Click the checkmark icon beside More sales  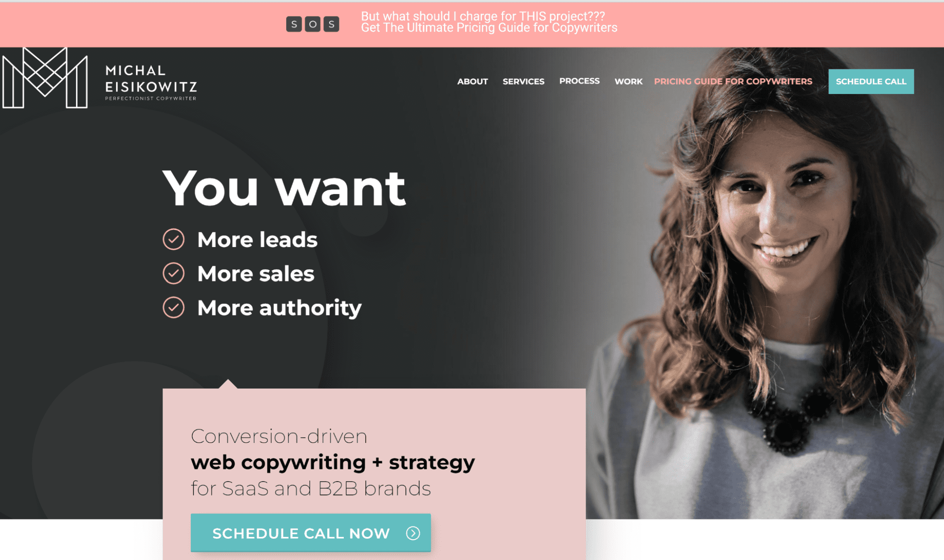click(x=174, y=273)
